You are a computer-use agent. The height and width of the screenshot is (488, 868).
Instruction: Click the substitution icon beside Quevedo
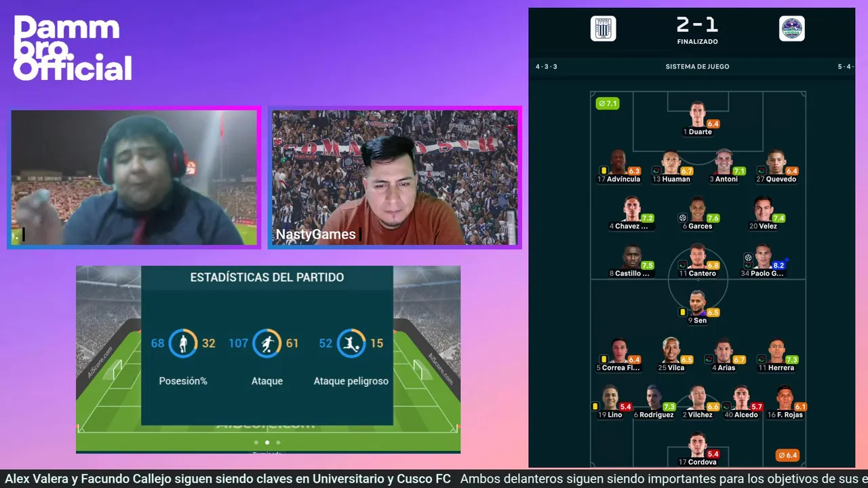coord(762,170)
